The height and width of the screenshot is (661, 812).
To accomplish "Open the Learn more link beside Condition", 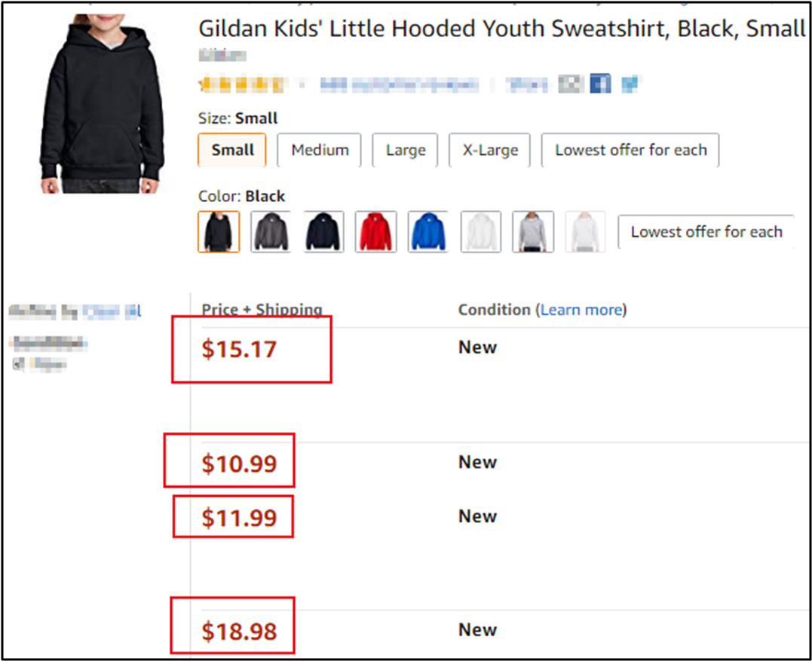I will 581,310.
